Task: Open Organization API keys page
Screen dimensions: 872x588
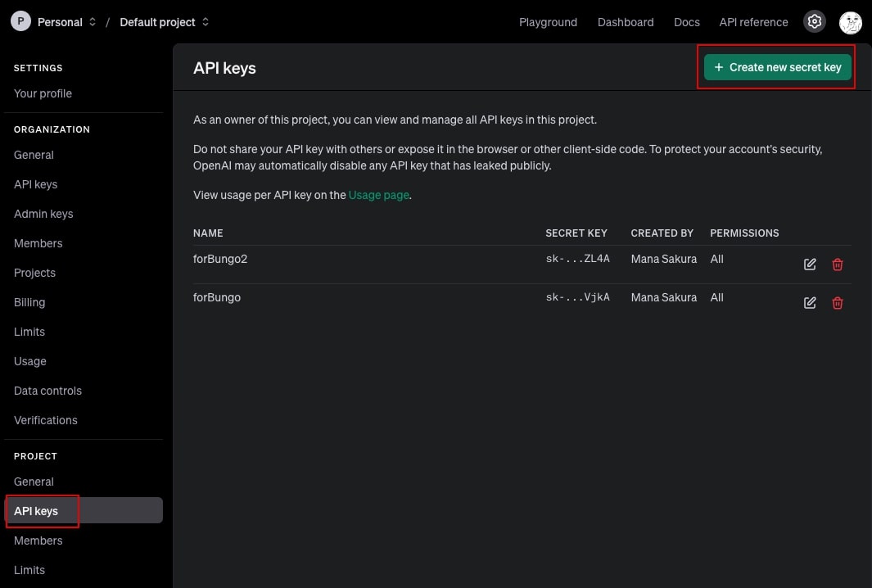Action: (35, 185)
